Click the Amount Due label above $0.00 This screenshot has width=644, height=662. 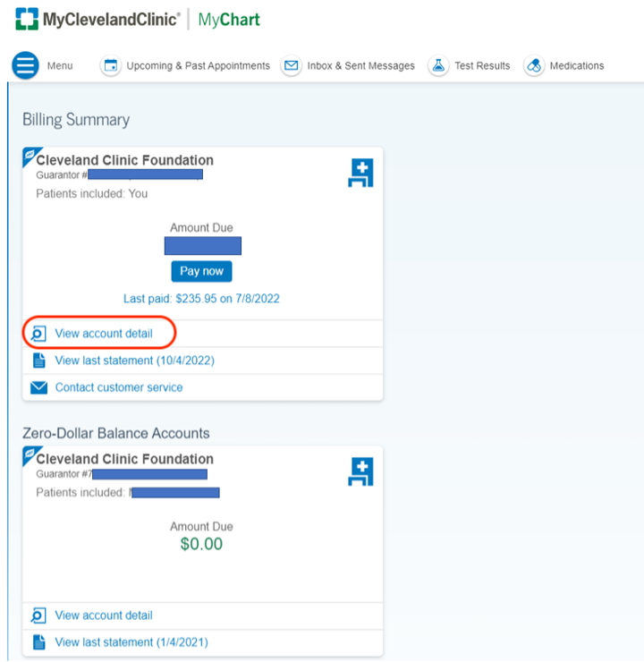tap(201, 527)
